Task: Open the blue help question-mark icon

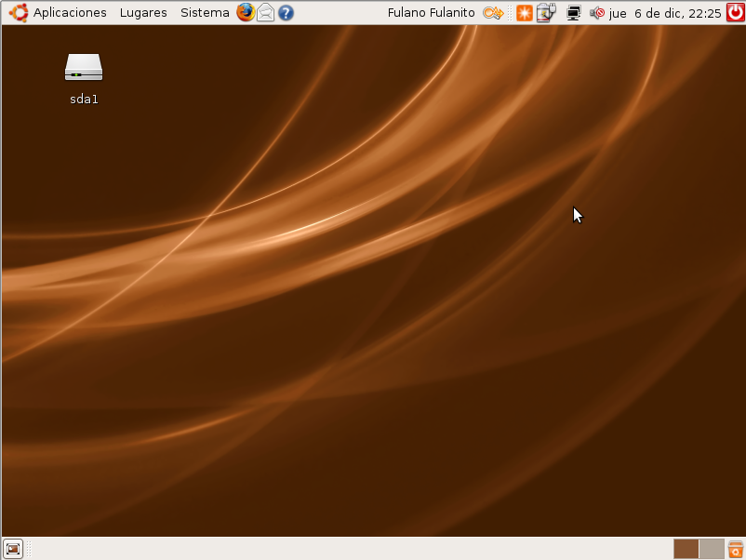Action: point(286,13)
